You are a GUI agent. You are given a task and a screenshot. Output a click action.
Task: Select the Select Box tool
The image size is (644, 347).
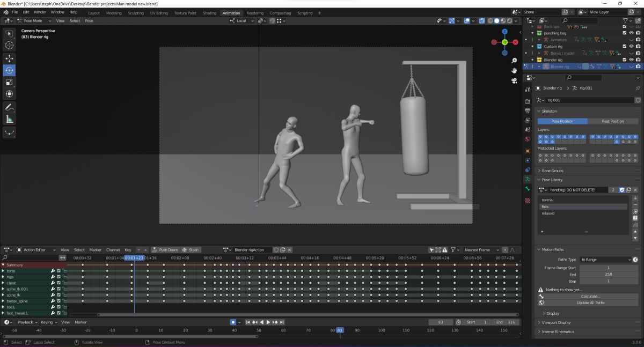click(x=10, y=33)
